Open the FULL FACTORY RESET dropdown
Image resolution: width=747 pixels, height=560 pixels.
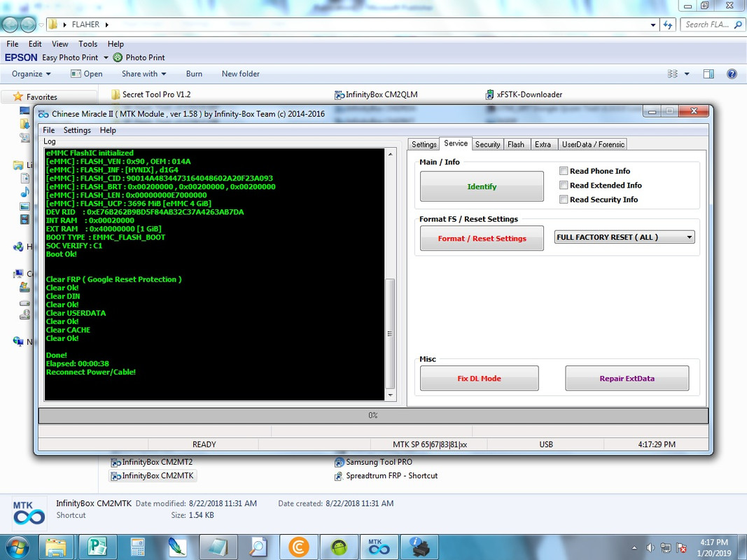pyautogui.click(x=624, y=237)
